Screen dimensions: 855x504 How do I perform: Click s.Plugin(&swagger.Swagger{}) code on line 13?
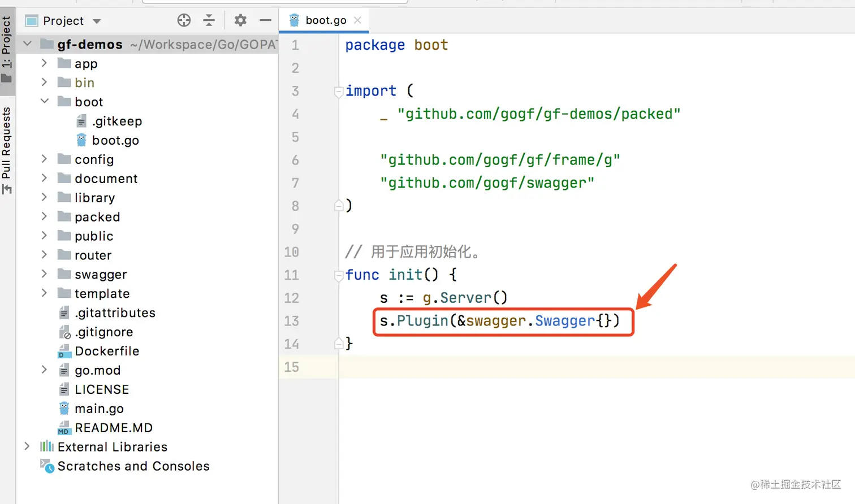(x=500, y=321)
